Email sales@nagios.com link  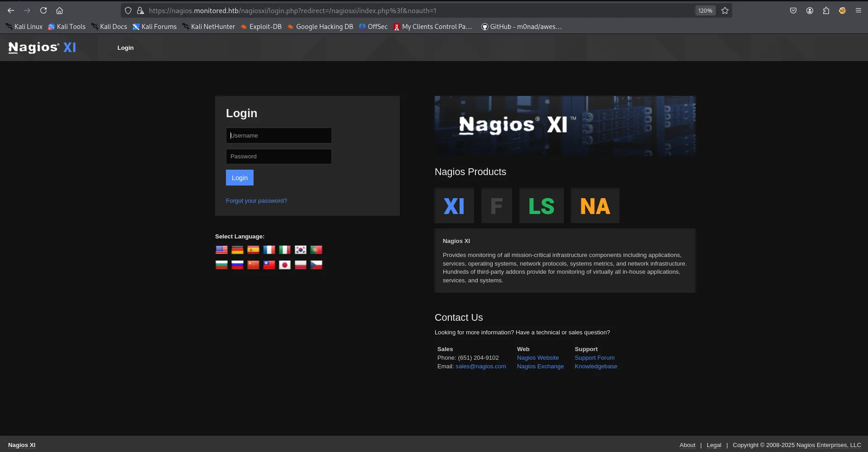coord(481,366)
